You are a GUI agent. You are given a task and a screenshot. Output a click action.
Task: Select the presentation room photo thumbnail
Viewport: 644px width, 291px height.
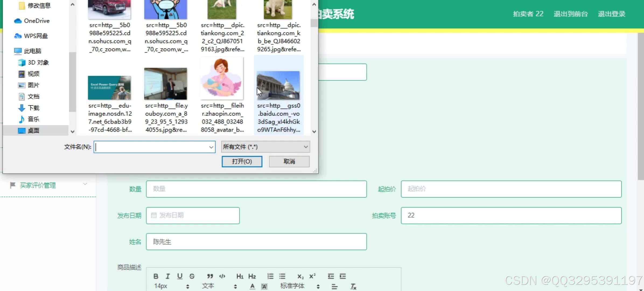point(166,84)
